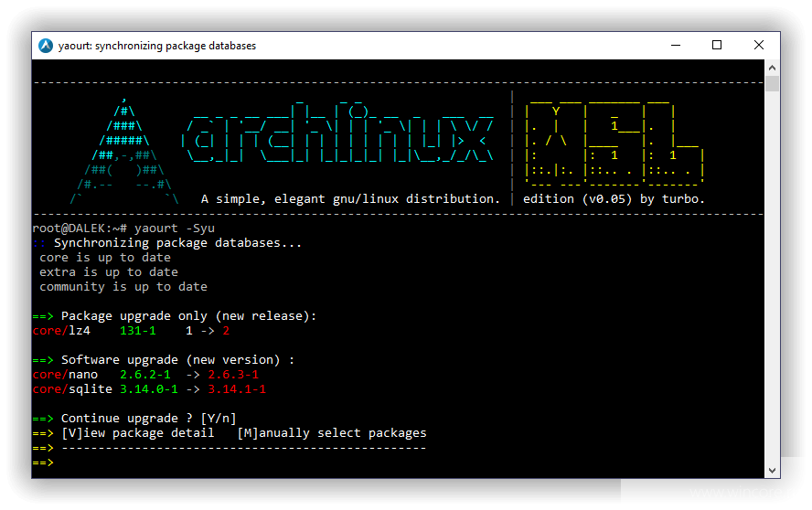The height and width of the screenshot is (510, 812).
Task: Click sqlite new version '3.14.1-1'
Action: (x=237, y=388)
